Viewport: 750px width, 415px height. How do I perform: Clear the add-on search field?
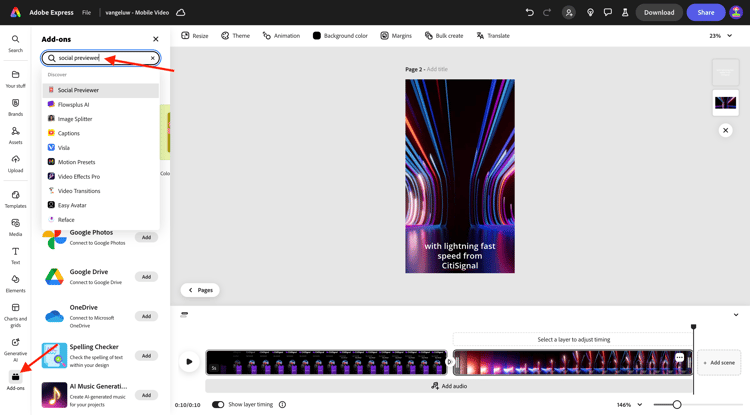point(153,58)
